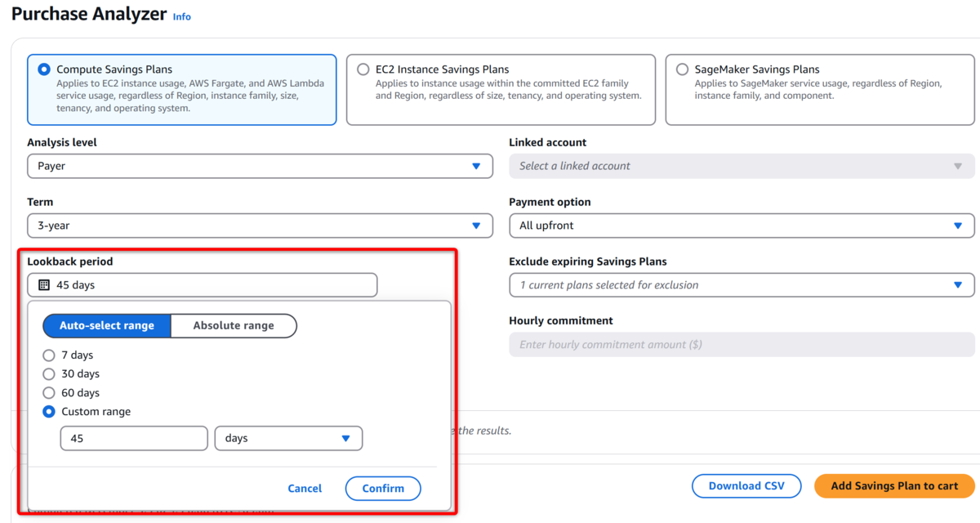Screen dimensions: 980x523
Task: Select SageMaker Savings Plans radio option
Action: tap(683, 69)
